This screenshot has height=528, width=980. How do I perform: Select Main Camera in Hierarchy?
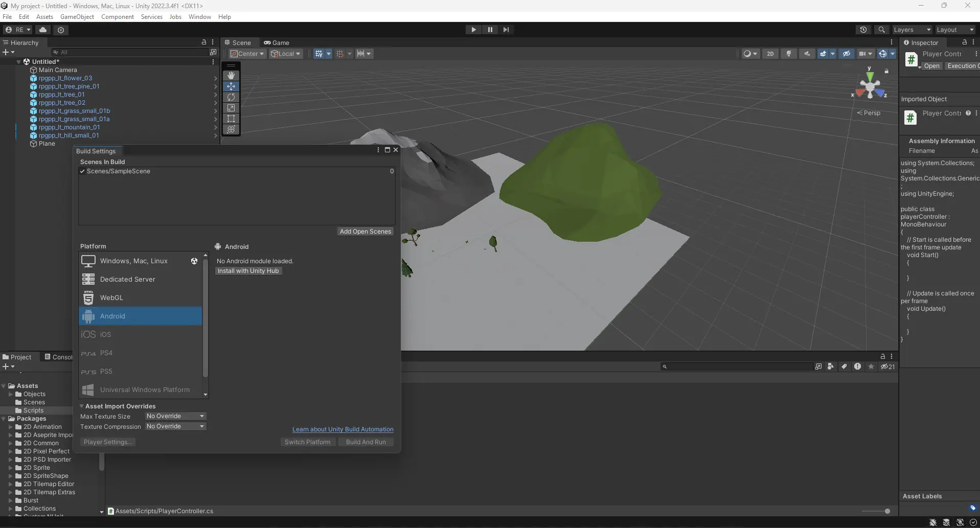tap(58, 70)
